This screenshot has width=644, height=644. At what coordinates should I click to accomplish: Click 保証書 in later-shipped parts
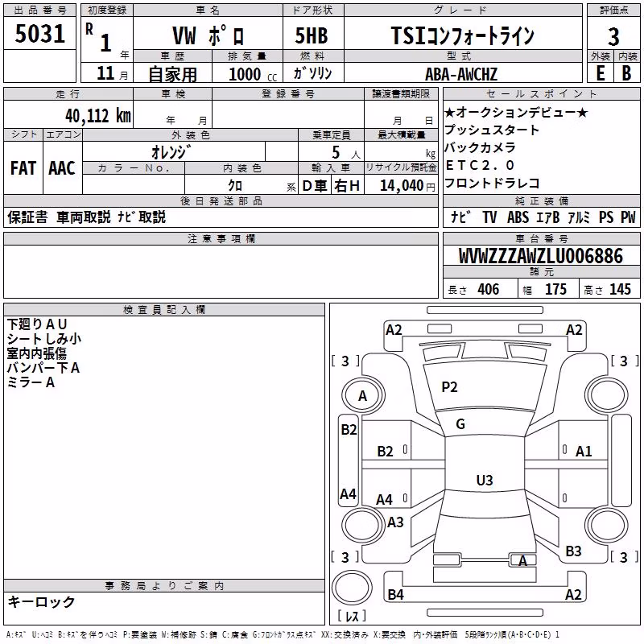coord(27,217)
